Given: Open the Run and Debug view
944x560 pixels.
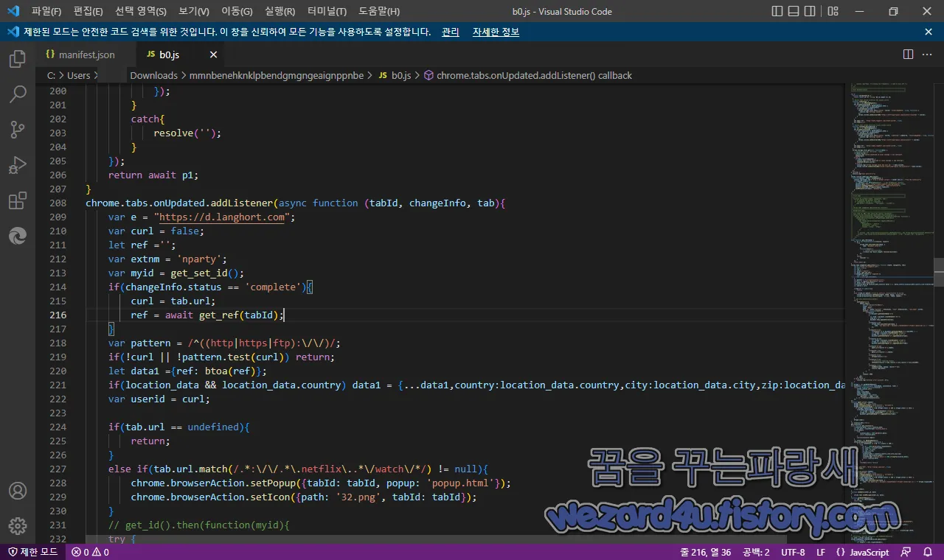Looking at the screenshot, I should [x=18, y=165].
